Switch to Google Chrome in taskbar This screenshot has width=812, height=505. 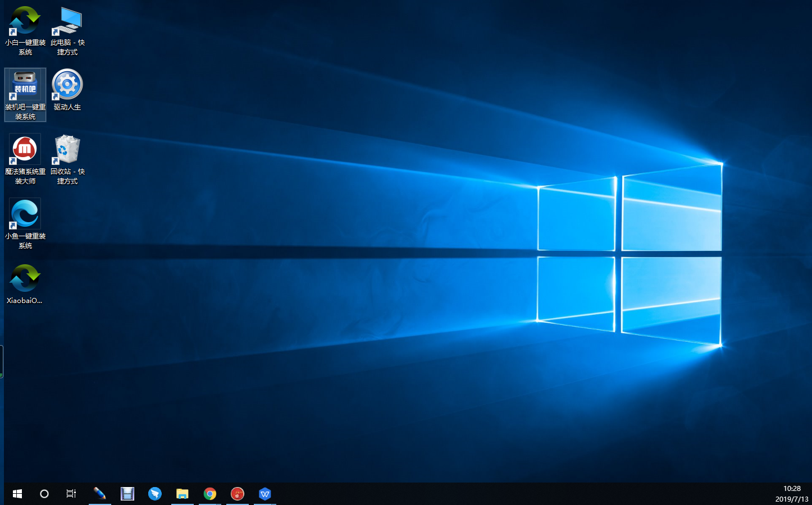210,494
